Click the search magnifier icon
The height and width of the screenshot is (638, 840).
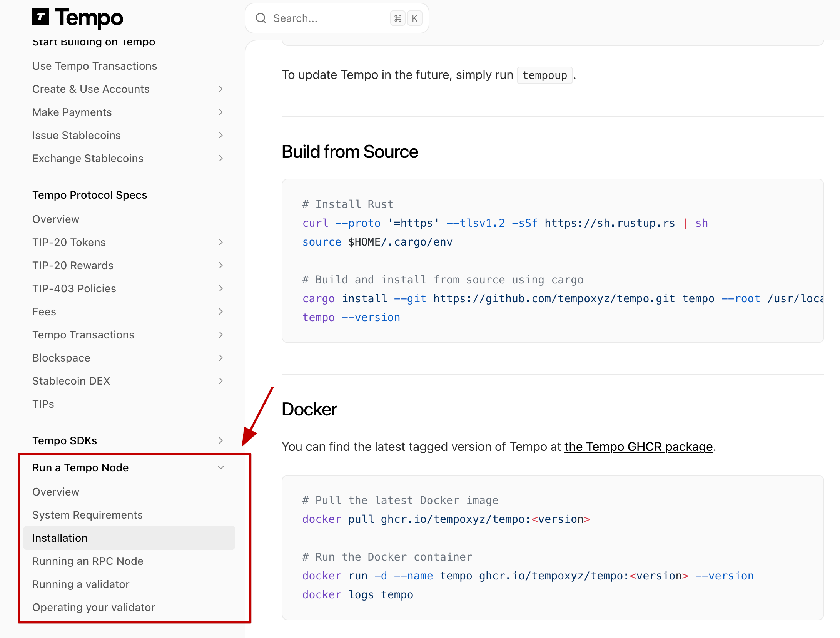coord(261,18)
